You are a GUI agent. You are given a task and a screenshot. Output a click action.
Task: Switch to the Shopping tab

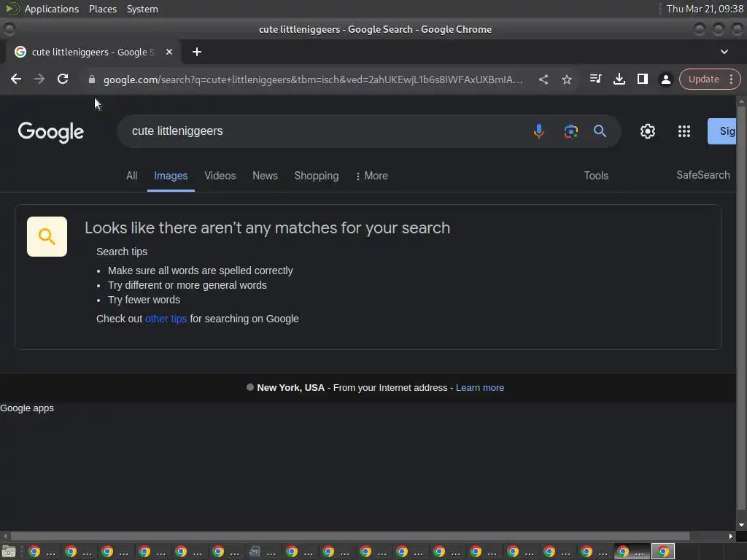pos(317,176)
